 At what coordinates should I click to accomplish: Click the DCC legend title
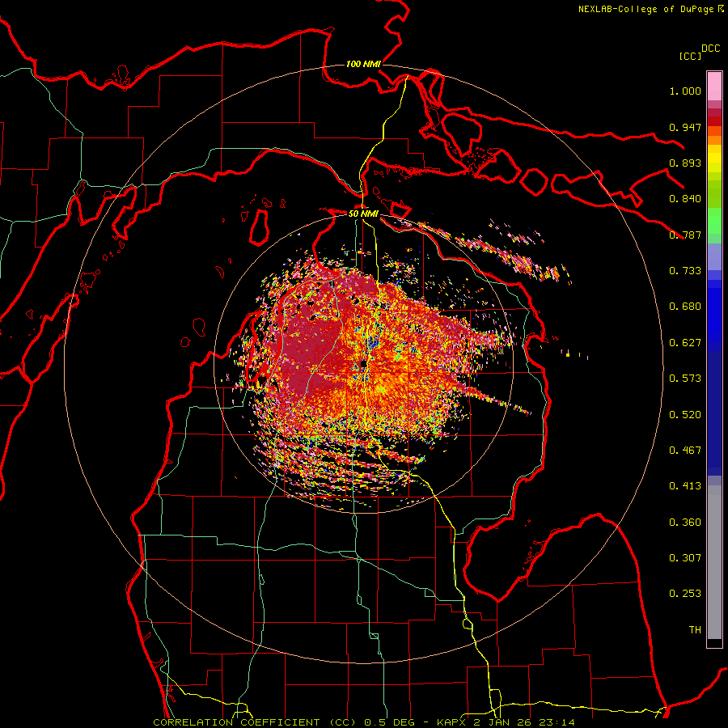click(711, 49)
